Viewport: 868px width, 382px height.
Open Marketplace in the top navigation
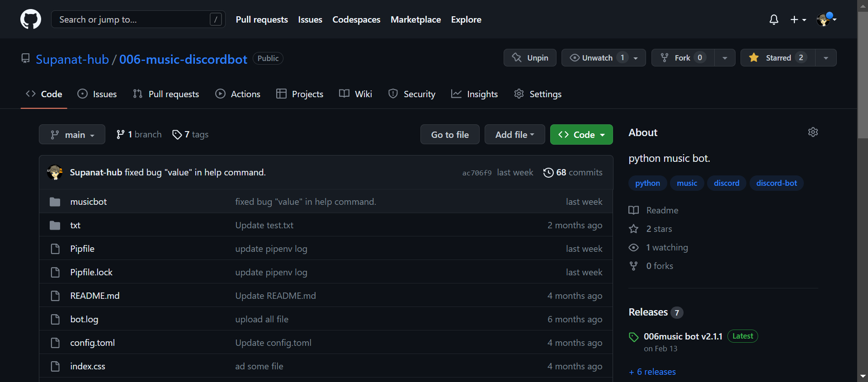415,19
